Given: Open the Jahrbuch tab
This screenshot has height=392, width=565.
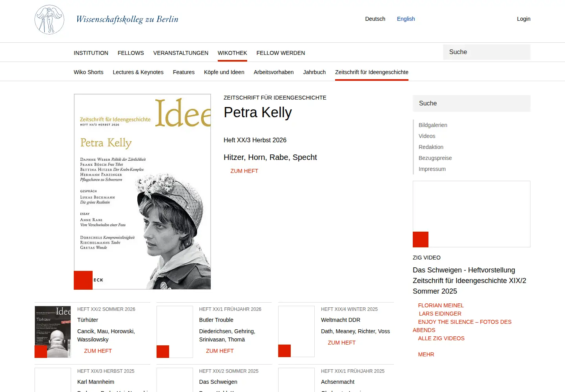Looking at the screenshot, I should tap(314, 72).
